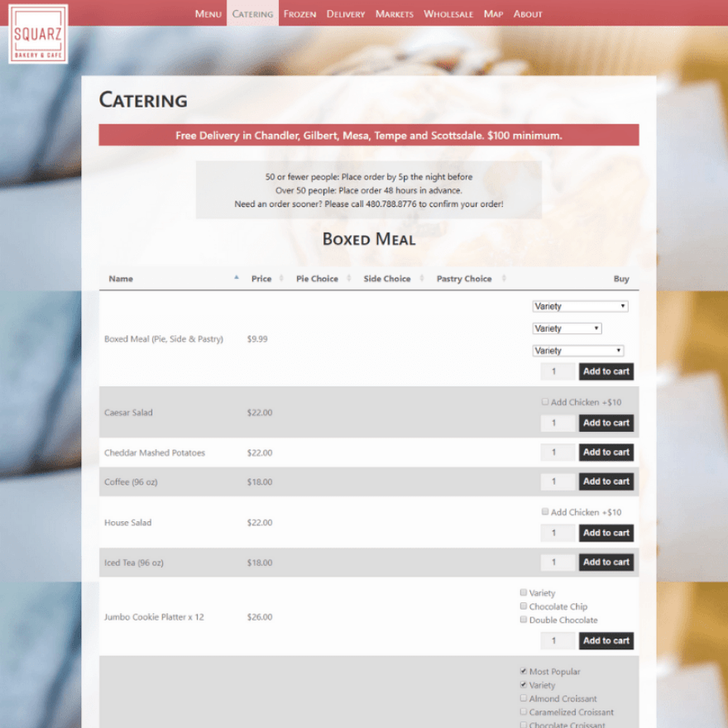Open the Map page

(x=493, y=13)
